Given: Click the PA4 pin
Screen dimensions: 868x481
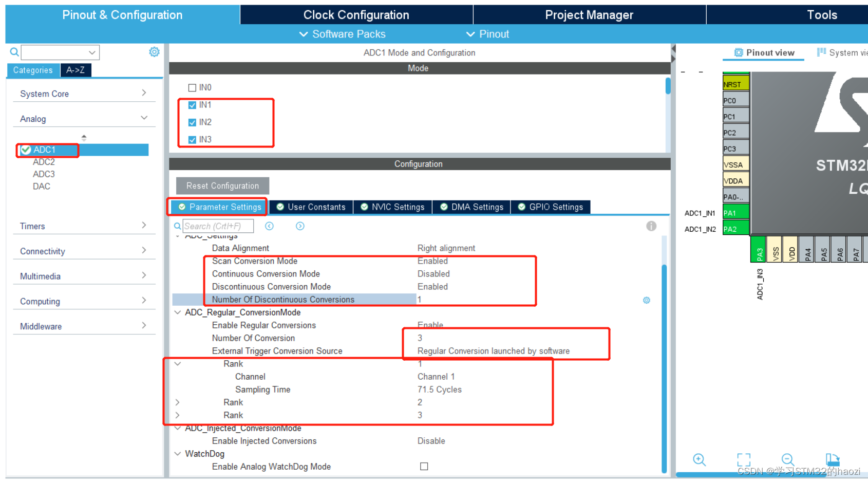Looking at the screenshot, I should 807,249.
